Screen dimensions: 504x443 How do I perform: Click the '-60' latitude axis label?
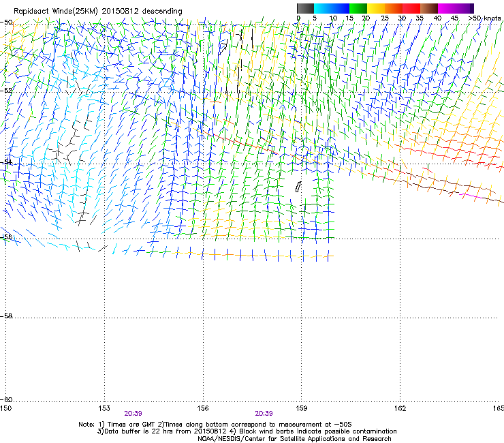6,399
